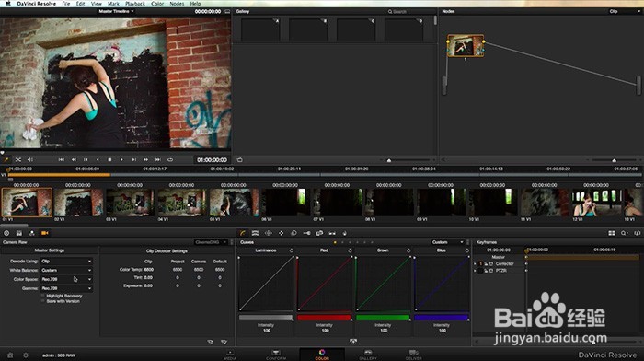Open the Nodes menu
This screenshot has width=644, height=361.
click(x=177, y=4)
